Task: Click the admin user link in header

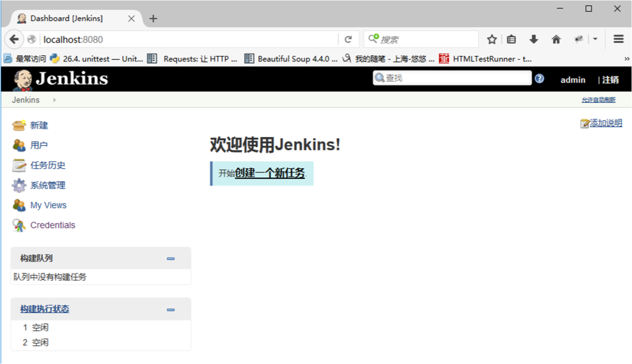Action: 573,80
